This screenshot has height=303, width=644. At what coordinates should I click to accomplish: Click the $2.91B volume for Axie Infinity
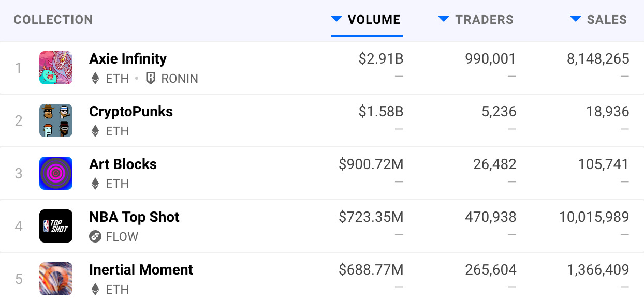381,59
